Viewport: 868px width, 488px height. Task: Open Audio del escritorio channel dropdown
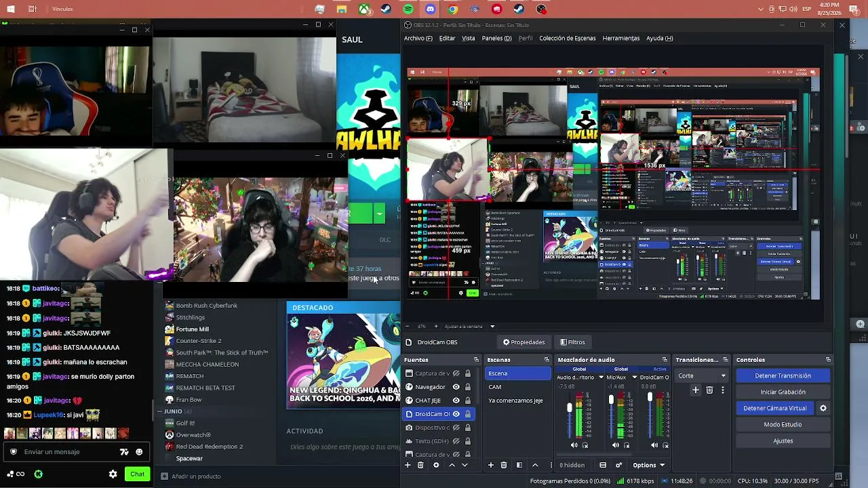(x=601, y=378)
